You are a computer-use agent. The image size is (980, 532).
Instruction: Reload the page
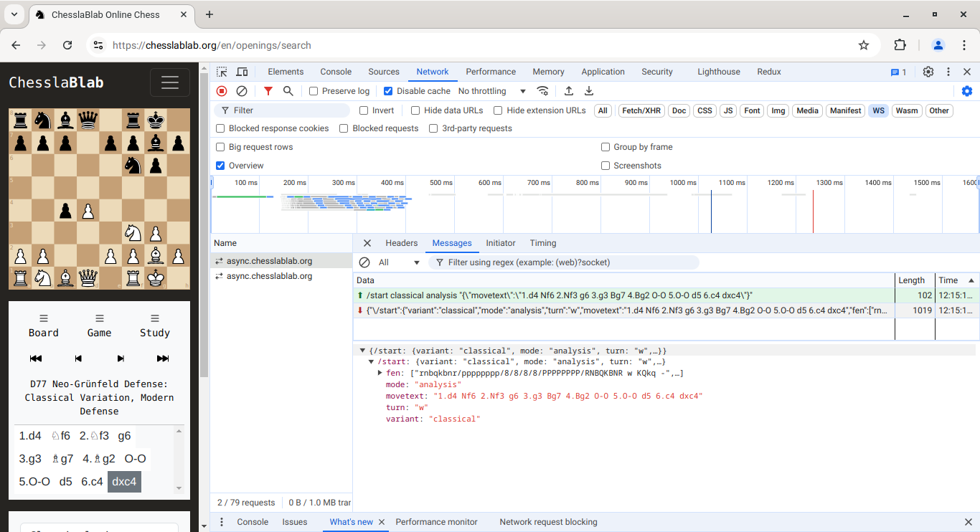(x=67, y=45)
